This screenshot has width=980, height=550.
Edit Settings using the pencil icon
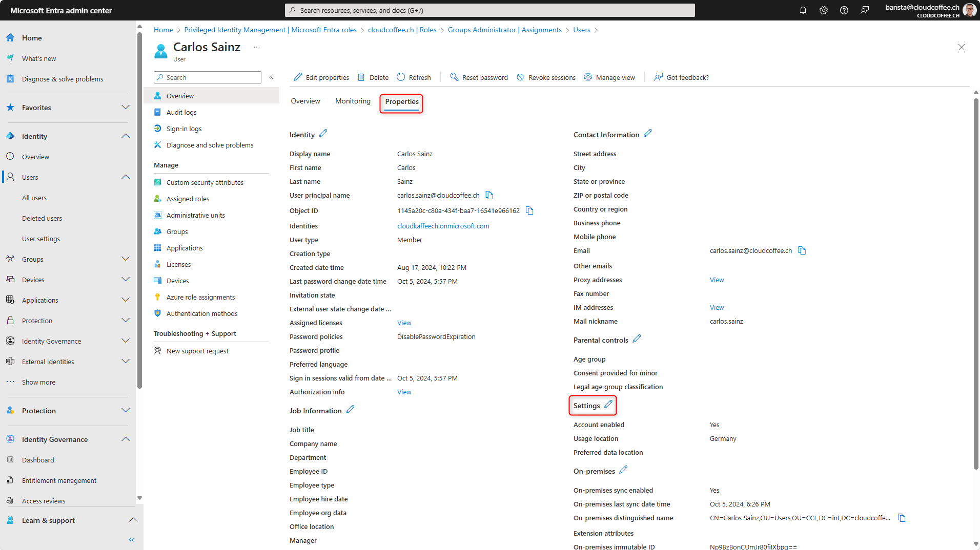click(x=608, y=404)
